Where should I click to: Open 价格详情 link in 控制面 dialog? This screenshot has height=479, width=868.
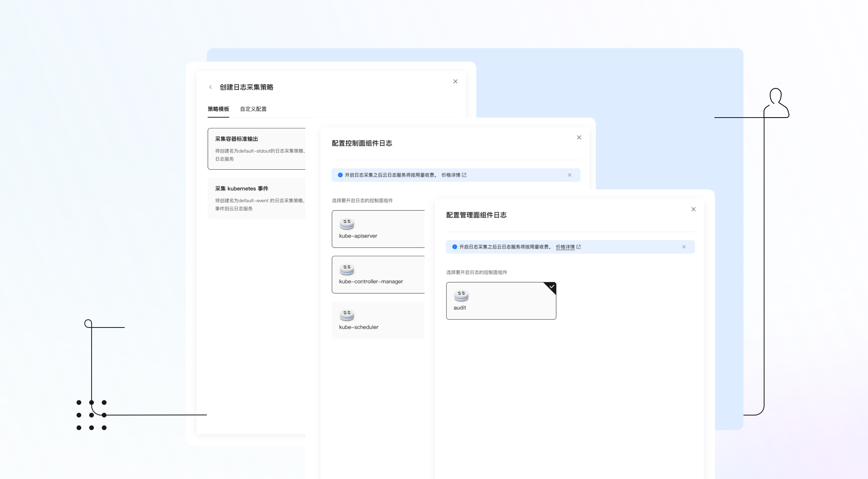coord(451,175)
